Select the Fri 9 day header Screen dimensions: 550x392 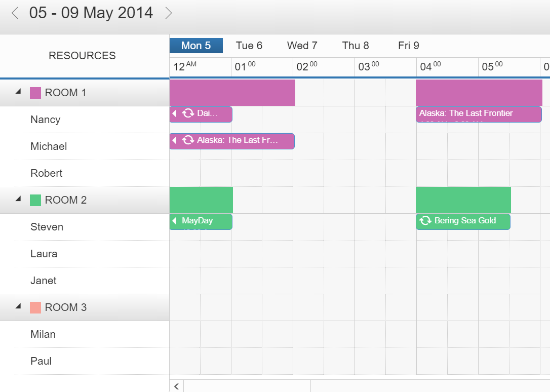[408, 46]
